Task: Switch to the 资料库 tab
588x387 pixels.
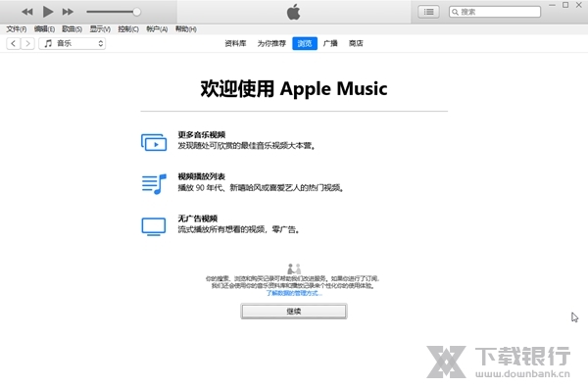Action: click(235, 43)
